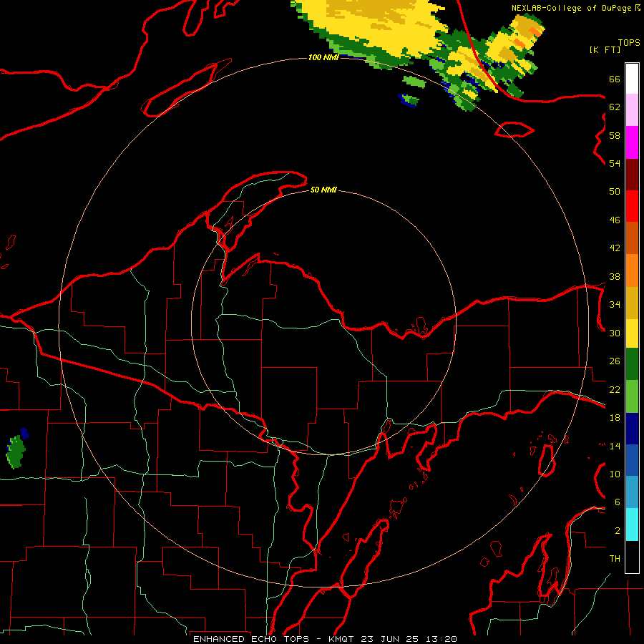Pick the light blue legend swatch
Image resolution: width=644 pixels, height=644 pixels.
click(x=632, y=492)
